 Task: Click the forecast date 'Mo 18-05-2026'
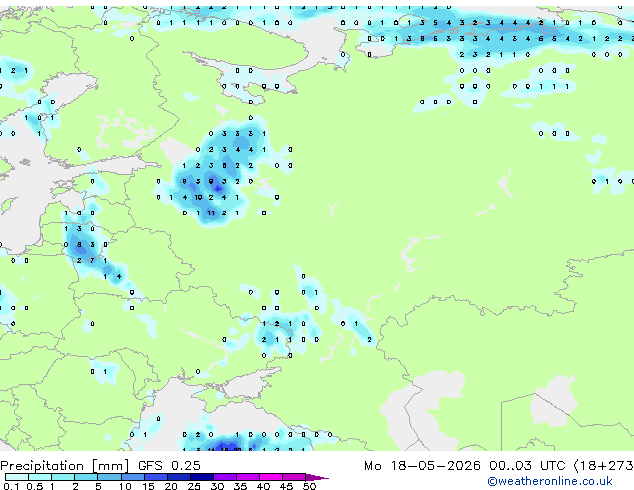point(422,466)
